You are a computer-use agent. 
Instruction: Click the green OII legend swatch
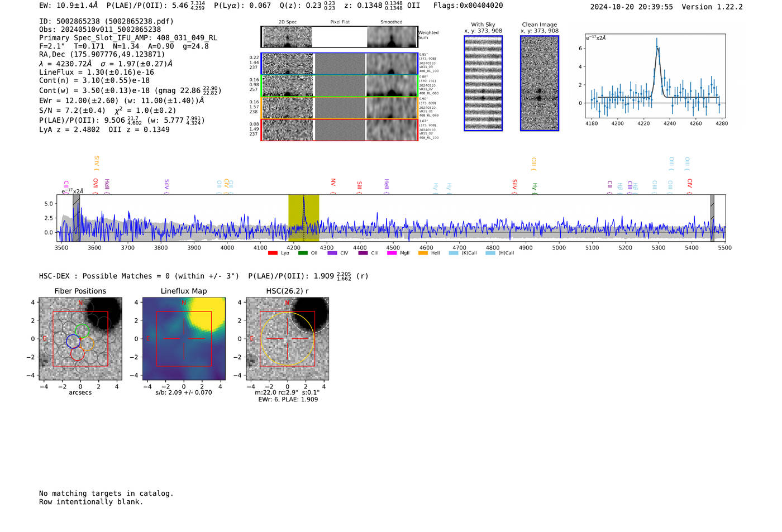pyautogui.click(x=303, y=253)
